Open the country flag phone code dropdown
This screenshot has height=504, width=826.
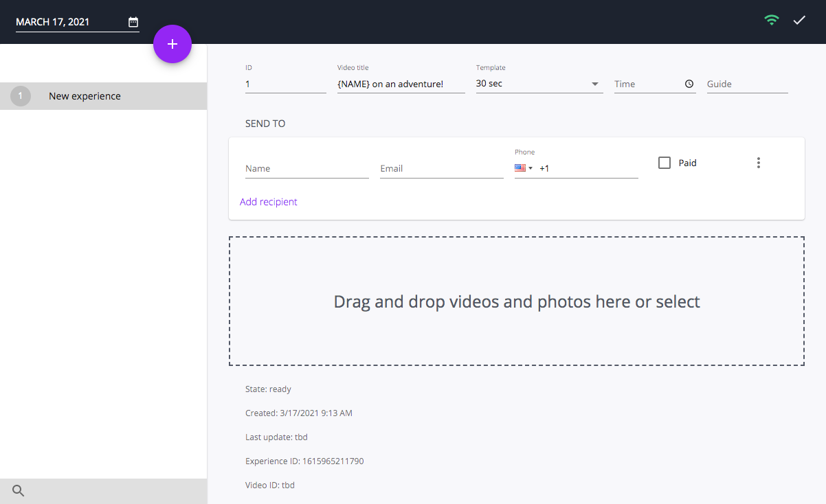click(524, 168)
